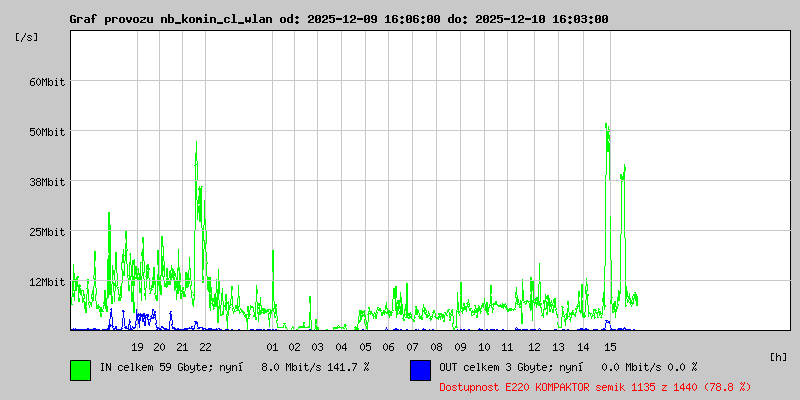Click hour 12 on the time axis
Image resolution: width=800 pixels, height=400 pixels.
(x=535, y=347)
